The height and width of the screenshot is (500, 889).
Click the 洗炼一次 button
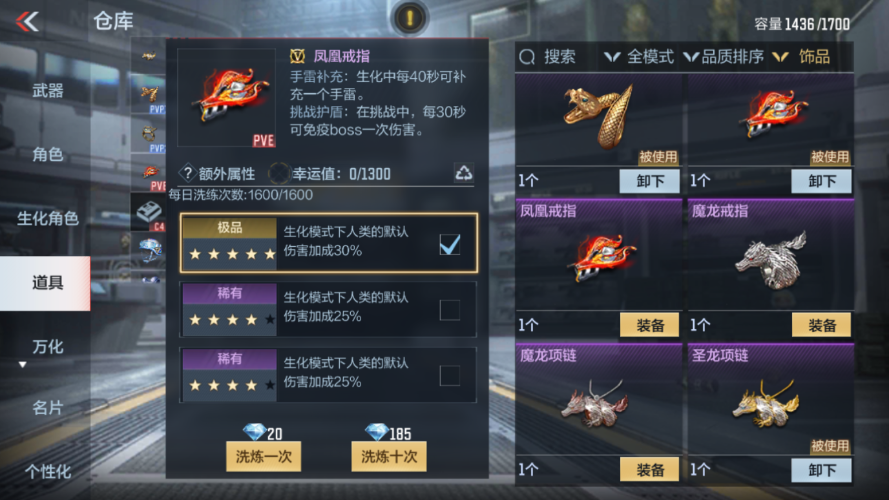click(264, 456)
